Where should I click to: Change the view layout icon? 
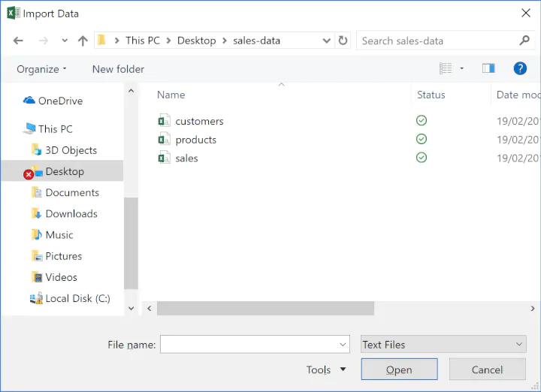[x=446, y=68]
